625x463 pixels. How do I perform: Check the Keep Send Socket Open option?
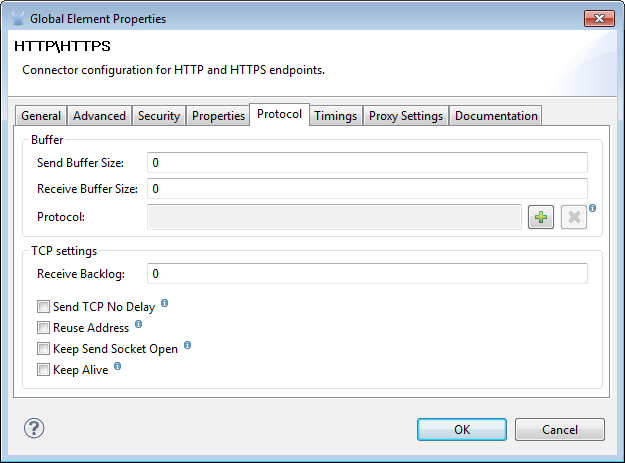(x=43, y=349)
